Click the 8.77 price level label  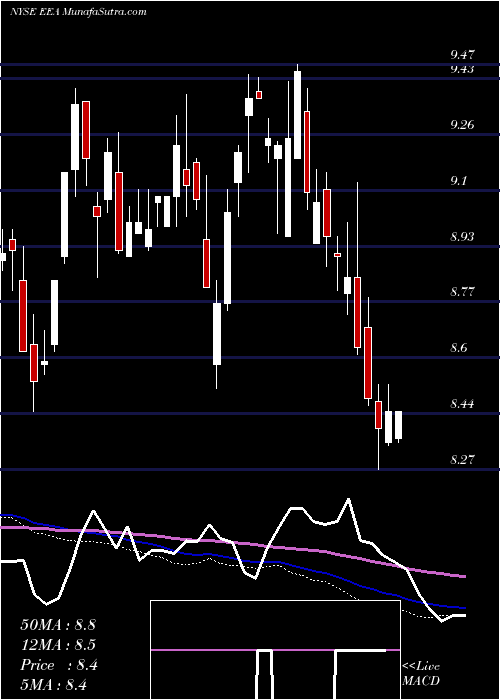coord(462,292)
